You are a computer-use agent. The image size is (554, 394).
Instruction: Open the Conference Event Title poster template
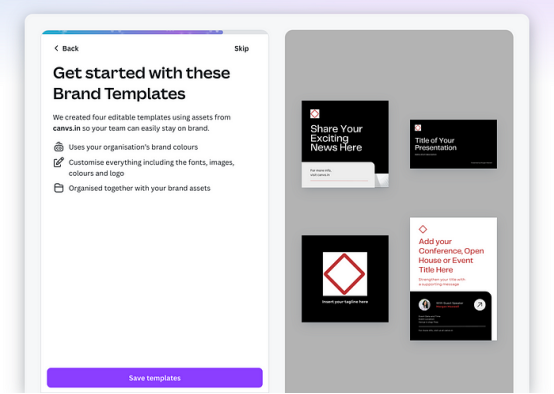[x=453, y=279]
